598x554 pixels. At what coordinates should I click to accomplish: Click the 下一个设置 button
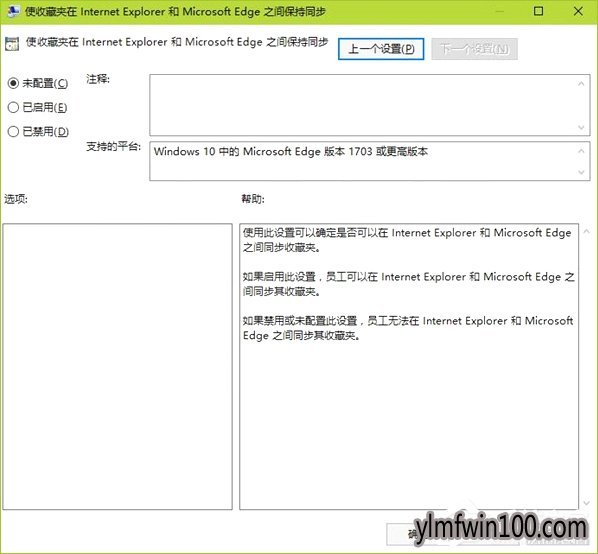474,49
